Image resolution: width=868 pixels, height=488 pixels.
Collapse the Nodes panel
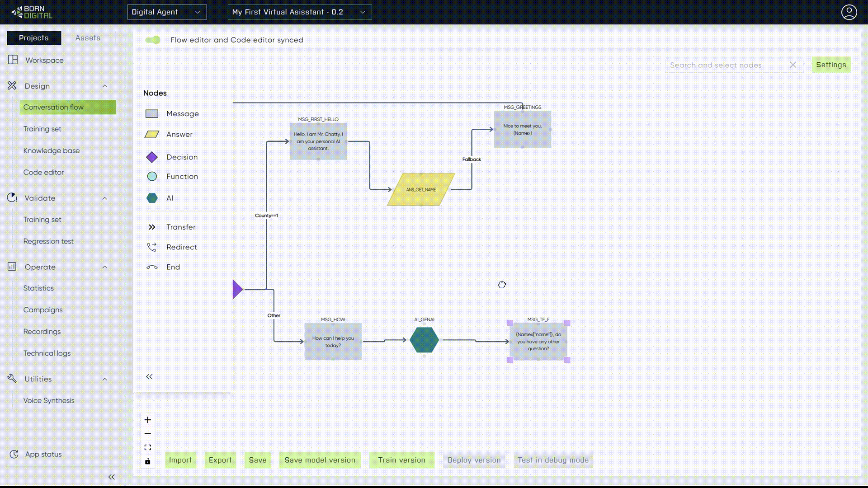click(x=149, y=377)
